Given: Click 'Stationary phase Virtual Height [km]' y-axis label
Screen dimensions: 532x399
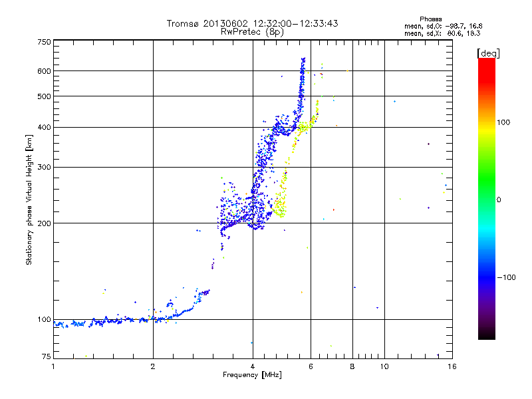Looking at the screenshot, I should (29, 200).
